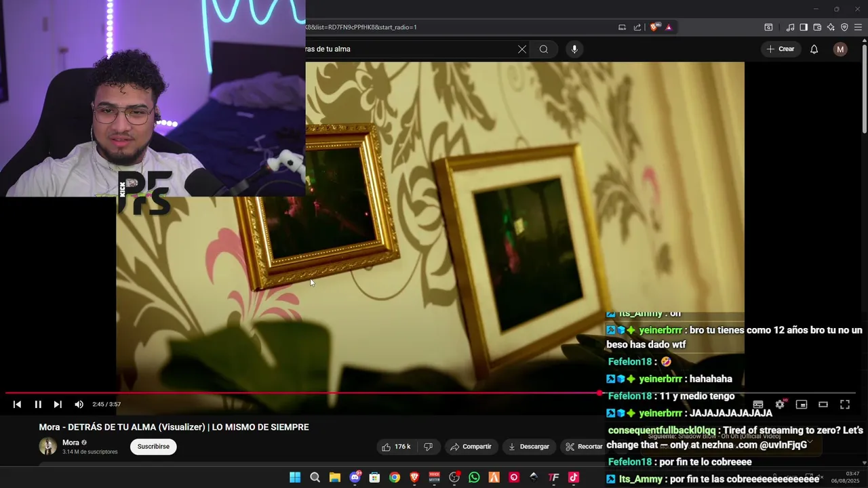Search by voice with microphone icon
The height and width of the screenshot is (488, 868).
pyautogui.click(x=574, y=49)
